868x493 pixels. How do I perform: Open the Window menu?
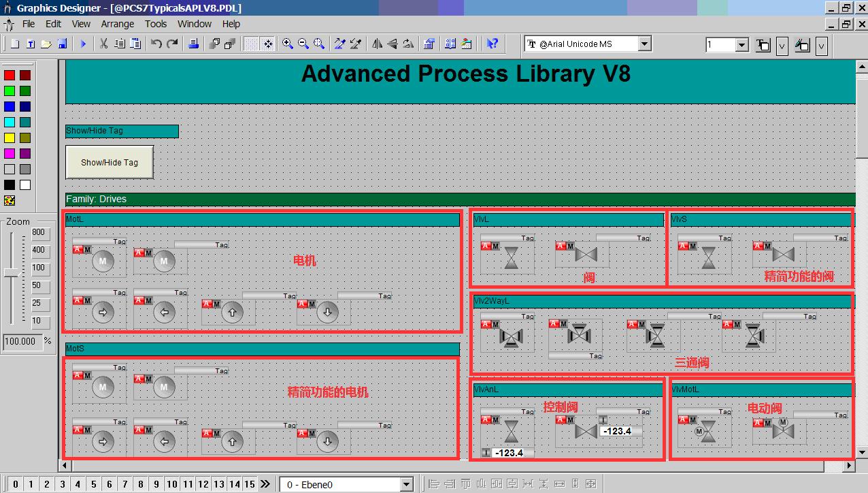click(195, 24)
